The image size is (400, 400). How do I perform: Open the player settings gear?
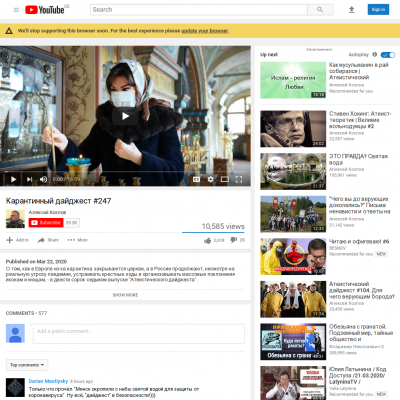point(211,179)
